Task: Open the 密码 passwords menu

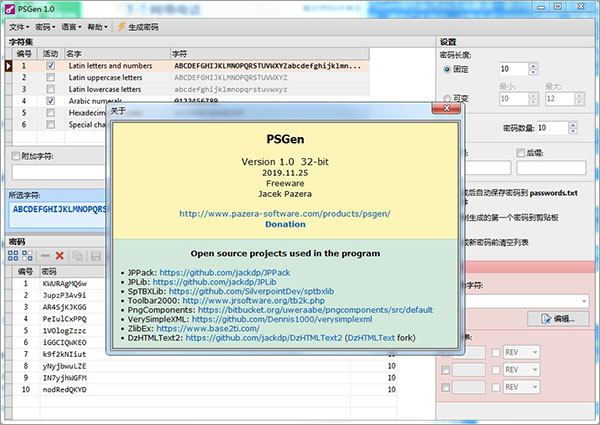Action: point(45,27)
